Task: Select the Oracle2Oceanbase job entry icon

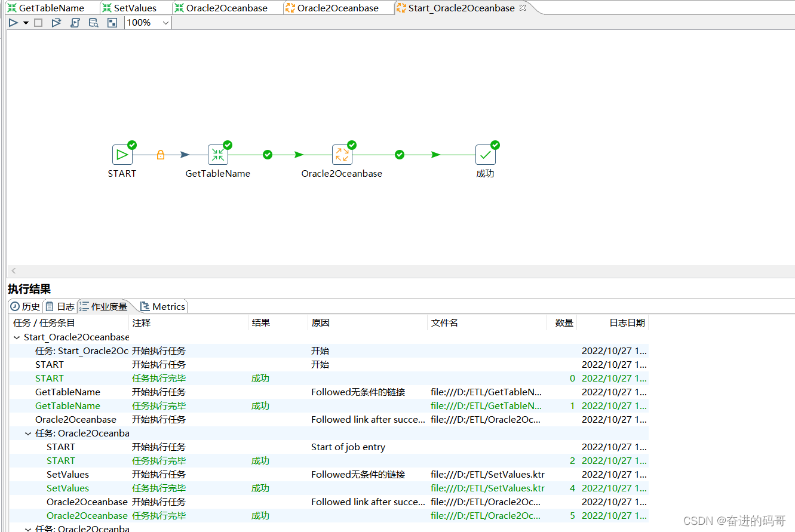Action: pyautogui.click(x=342, y=155)
